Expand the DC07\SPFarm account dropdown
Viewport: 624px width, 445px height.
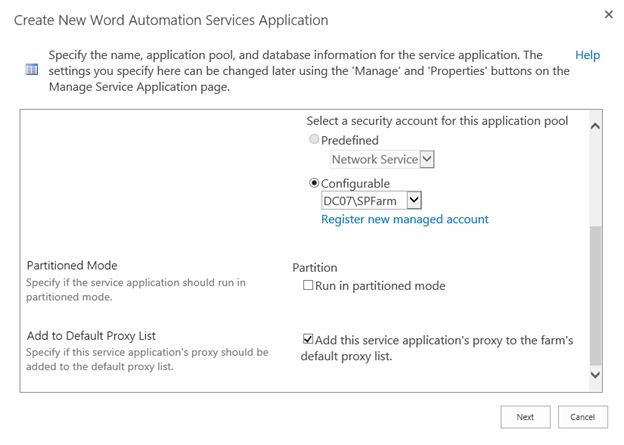413,201
